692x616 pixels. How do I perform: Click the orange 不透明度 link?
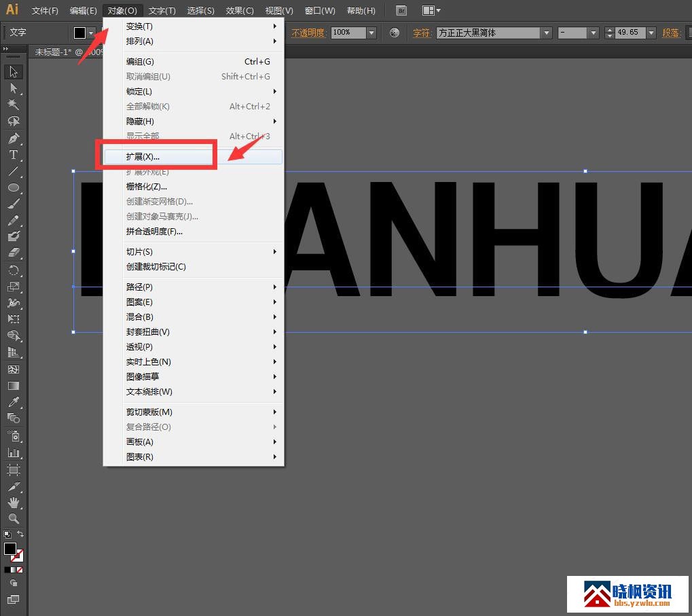click(x=309, y=33)
